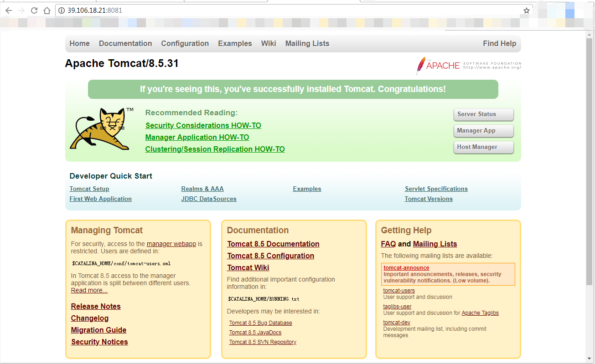595x364 pixels.
Task: Click the Getting Help heading
Action: coord(406,231)
